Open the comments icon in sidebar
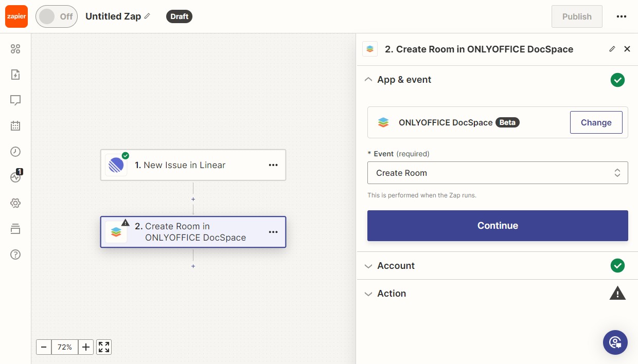This screenshot has width=638, height=364. pos(15,100)
